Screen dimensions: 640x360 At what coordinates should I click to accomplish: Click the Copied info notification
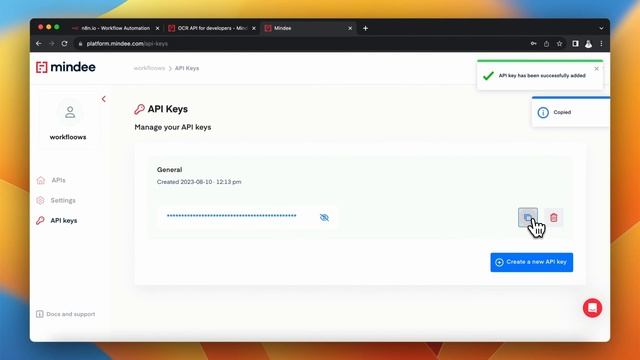pyautogui.click(x=570, y=112)
